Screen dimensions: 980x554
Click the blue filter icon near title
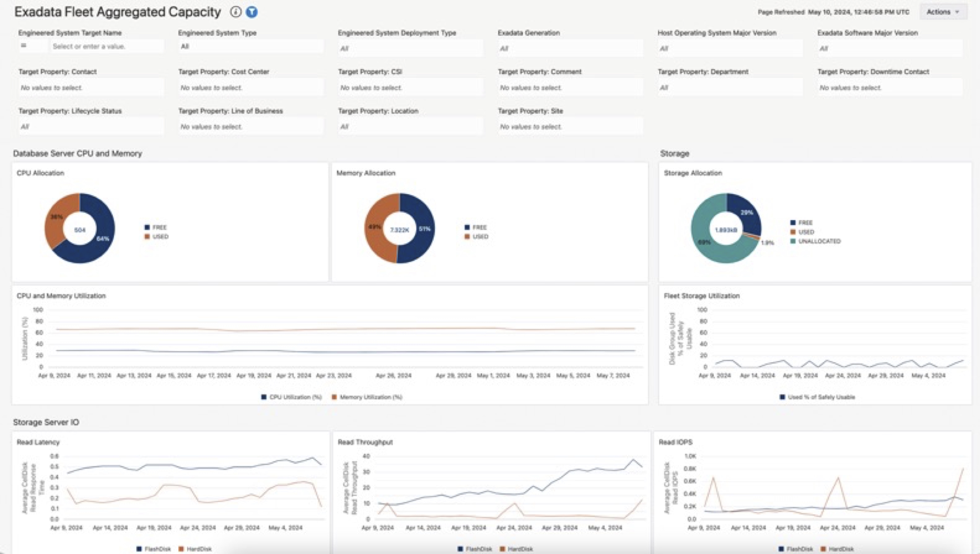[x=251, y=12]
